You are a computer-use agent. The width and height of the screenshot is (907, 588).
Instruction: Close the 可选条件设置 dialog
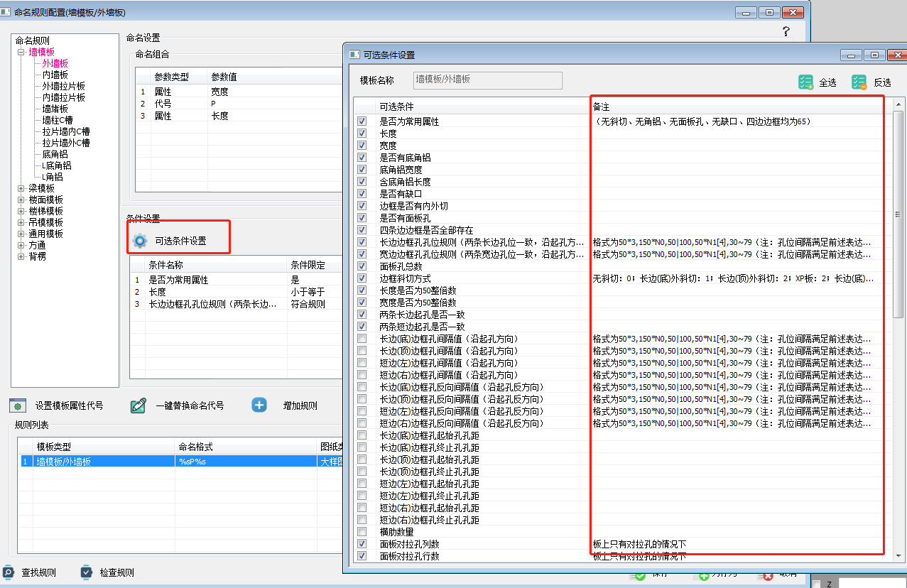896,55
